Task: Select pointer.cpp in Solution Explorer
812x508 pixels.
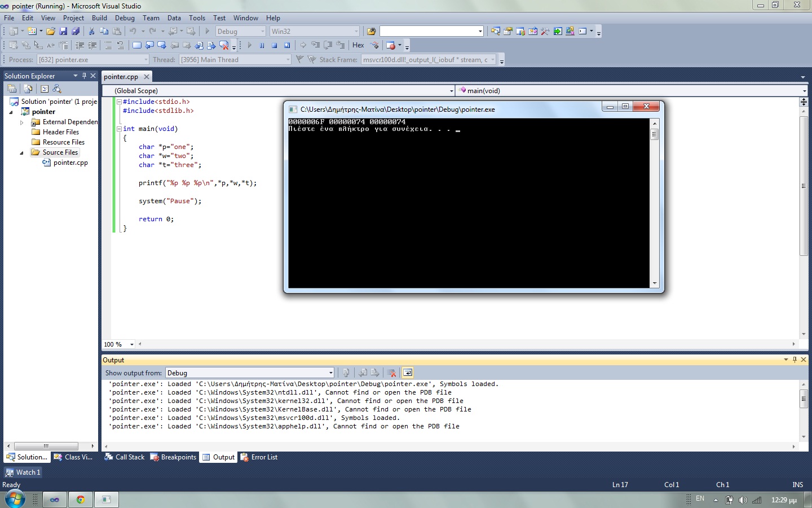Action: pyautogui.click(x=65, y=163)
